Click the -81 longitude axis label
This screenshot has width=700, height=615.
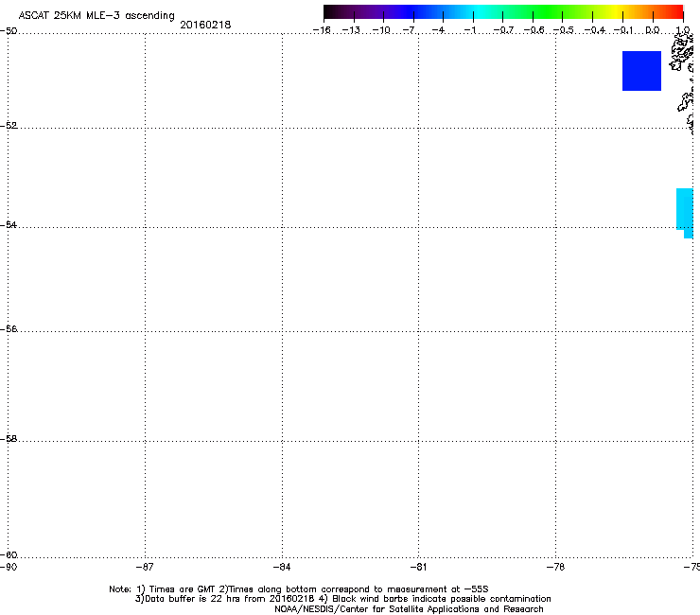point(418,567)
